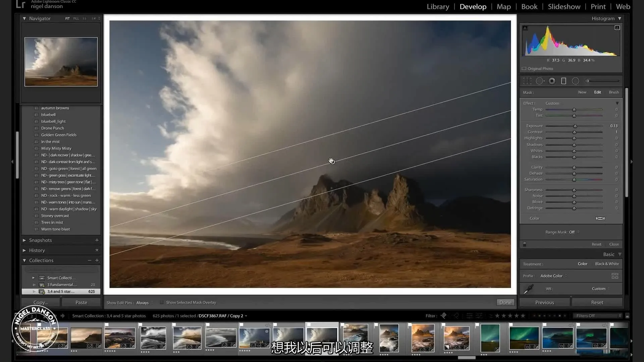The height and width of the screenshot is (362, 644).
Task: Filter by edited status icon
Action: coord(469,316)
